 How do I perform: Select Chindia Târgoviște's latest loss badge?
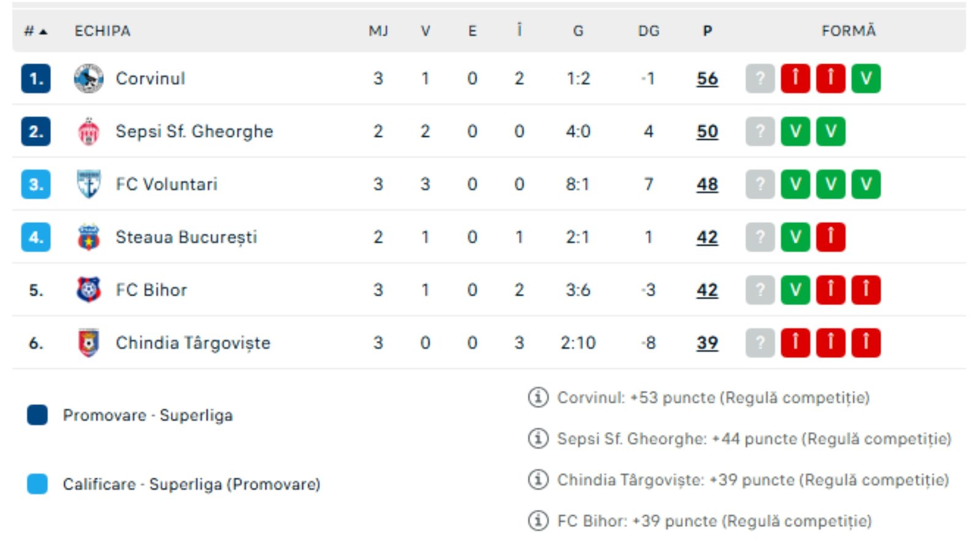[x=865, y=343]
